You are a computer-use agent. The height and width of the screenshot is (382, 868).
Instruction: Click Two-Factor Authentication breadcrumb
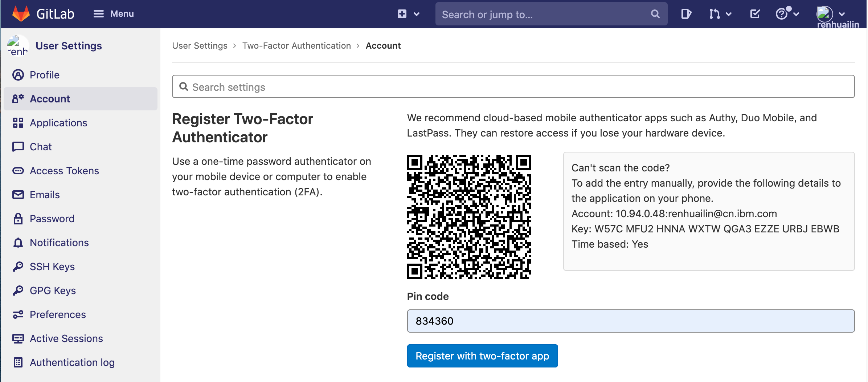click(296, 46)
